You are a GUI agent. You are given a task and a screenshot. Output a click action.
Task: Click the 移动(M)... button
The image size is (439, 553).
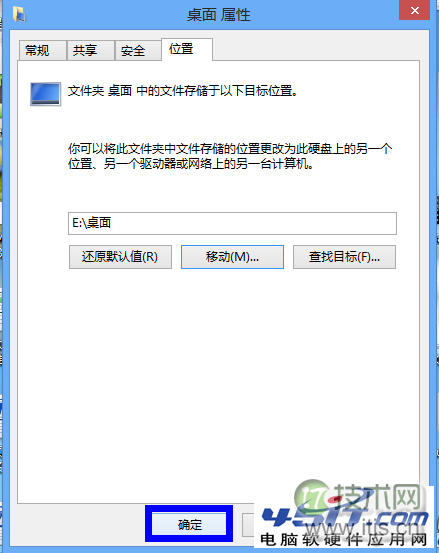click(232, 257)
